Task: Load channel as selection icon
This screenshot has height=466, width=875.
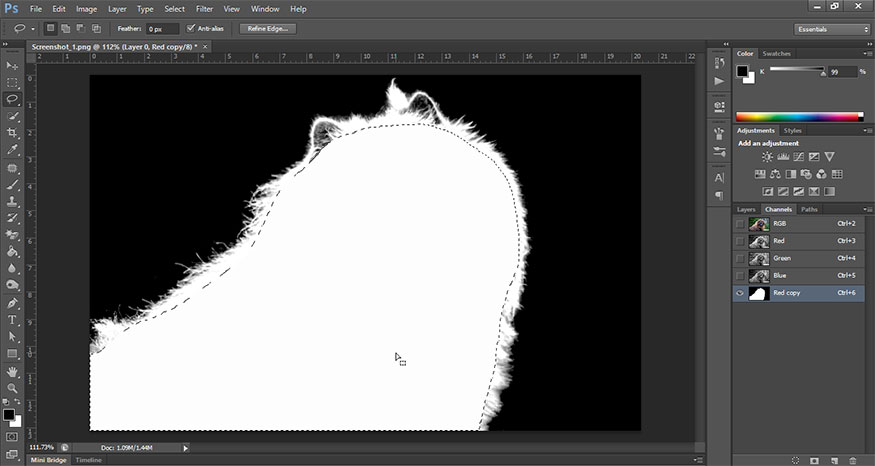Action: pyautogui.click(x=795, y=460)
